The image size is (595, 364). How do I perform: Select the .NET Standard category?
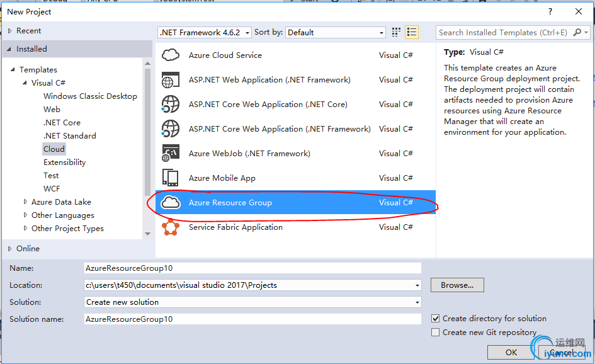[70, 135]
